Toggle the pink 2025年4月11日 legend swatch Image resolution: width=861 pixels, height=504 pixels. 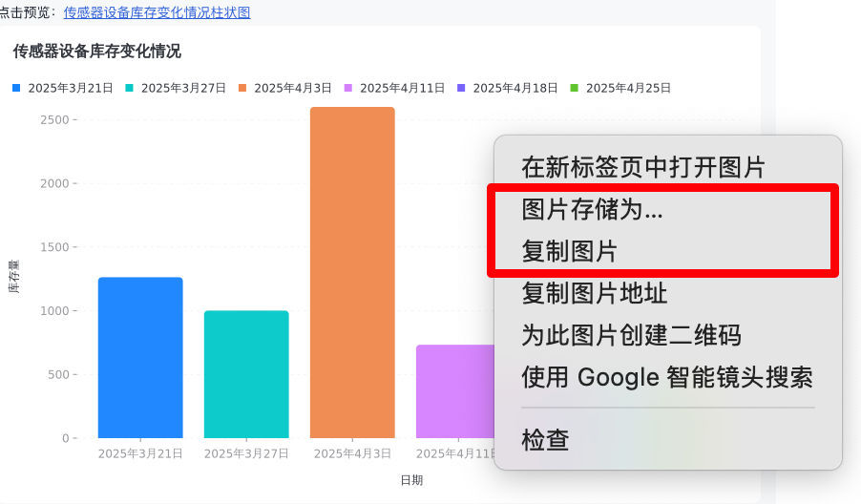(348, 88)
